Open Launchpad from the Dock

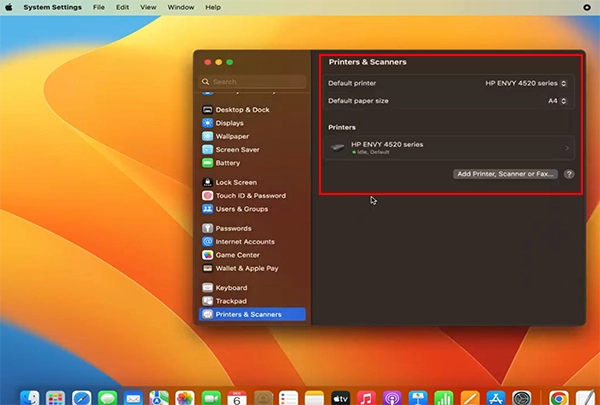tap(55, 398)
